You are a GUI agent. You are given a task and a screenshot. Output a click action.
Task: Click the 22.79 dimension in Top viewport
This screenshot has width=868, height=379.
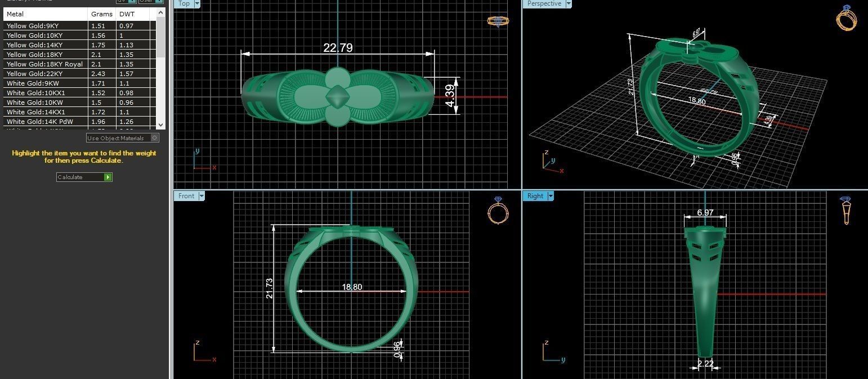coord(338,48)
